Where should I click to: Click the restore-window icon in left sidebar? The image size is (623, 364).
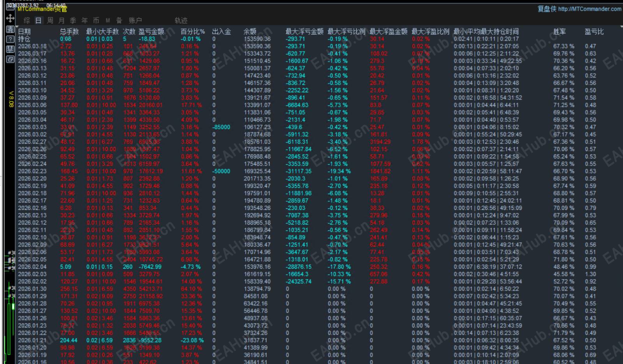(10, 59)
